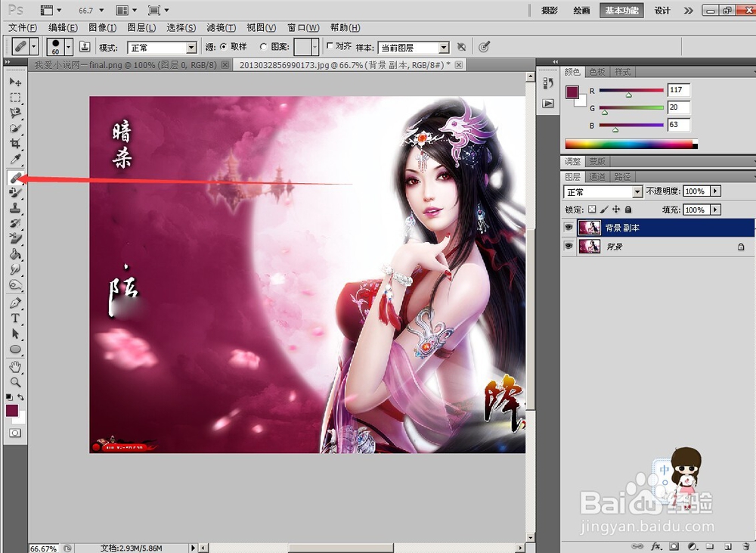This screenshot has width=756, height=553.
Task: Toggle lock transparent pixels
Action: 592,210
